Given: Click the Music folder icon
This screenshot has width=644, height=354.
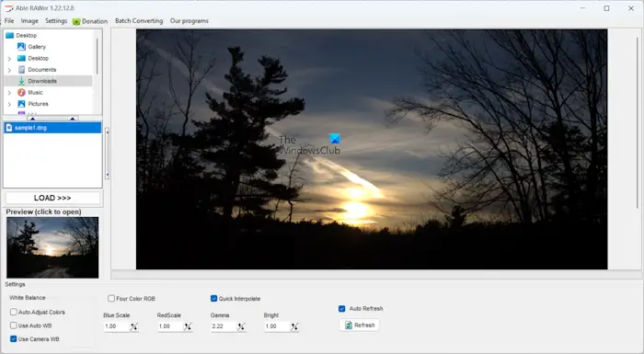Looking at the screenshot, I should point(21,92).
